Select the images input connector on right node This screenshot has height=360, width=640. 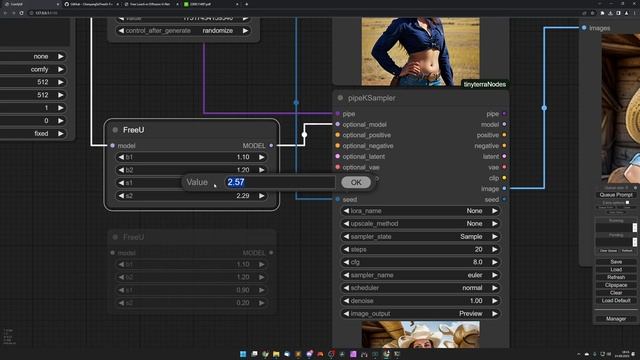(584, 28)
